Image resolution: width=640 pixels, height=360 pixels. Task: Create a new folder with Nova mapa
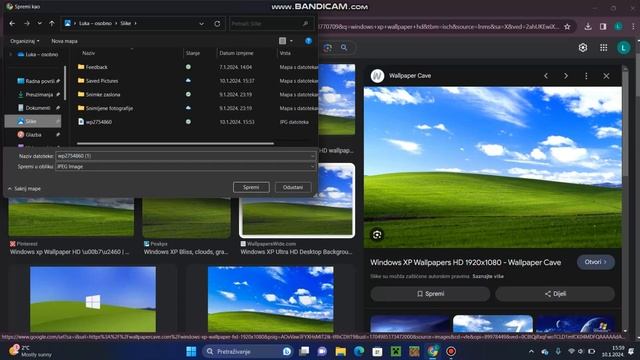point(64,41)
